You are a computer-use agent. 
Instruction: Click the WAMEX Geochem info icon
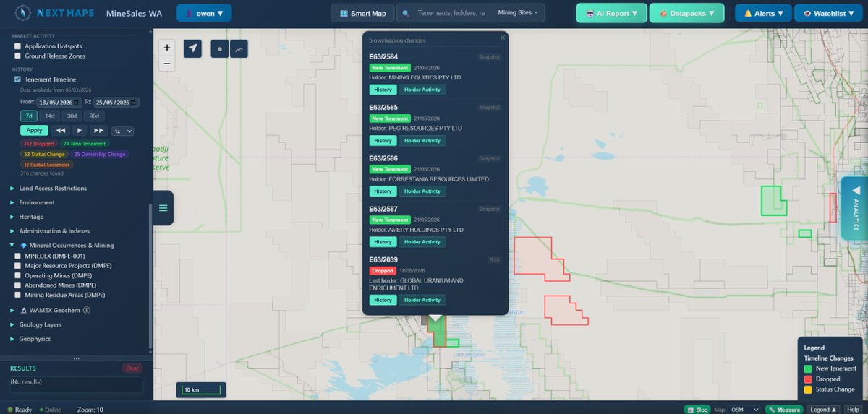[x=87, y=310]
